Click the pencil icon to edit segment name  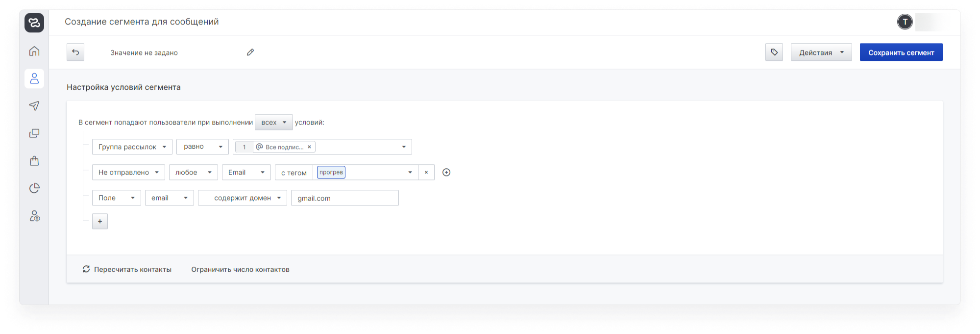coord(250,52)
